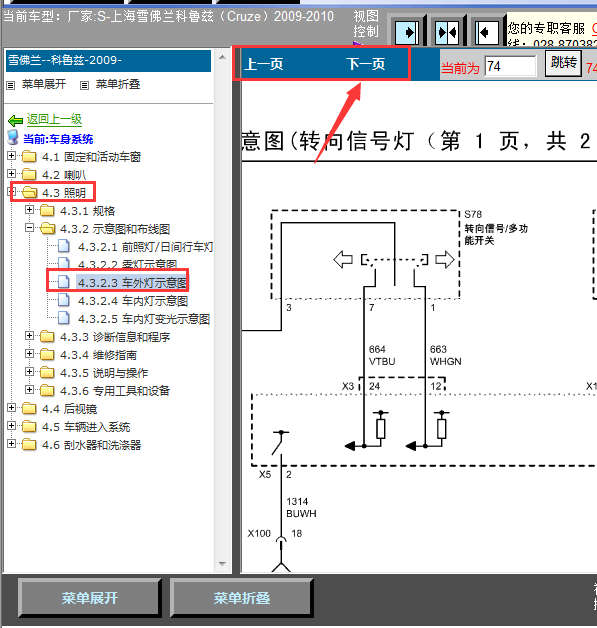Click the folder icon of 4.6 刮水器和洗涤器
Viewport: 597px width, 628px height.
29,444
